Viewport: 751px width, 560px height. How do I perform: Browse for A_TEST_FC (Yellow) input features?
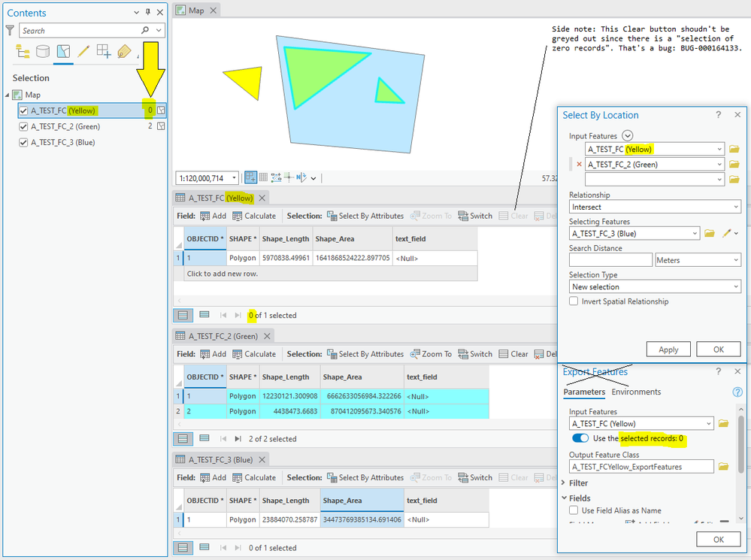[x=734, y=149]
